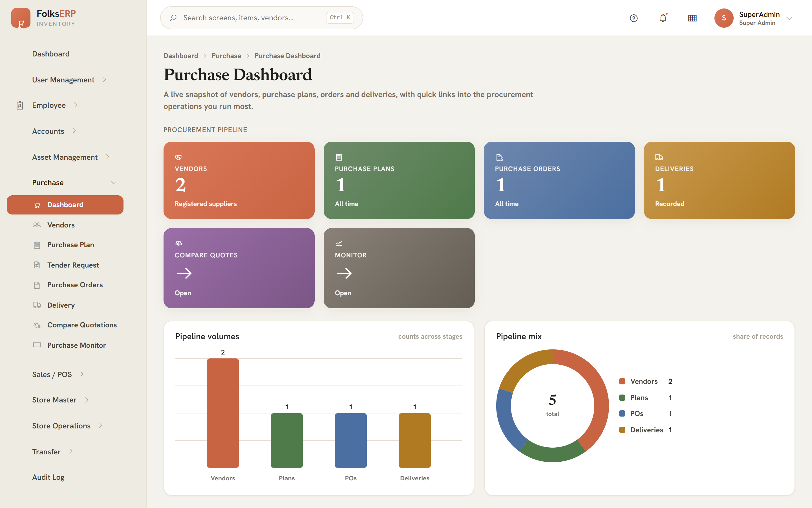Click the Employee badge icon in sidebar
The height and width of the screenshot is (508, 812).
(x=20, y=105)
